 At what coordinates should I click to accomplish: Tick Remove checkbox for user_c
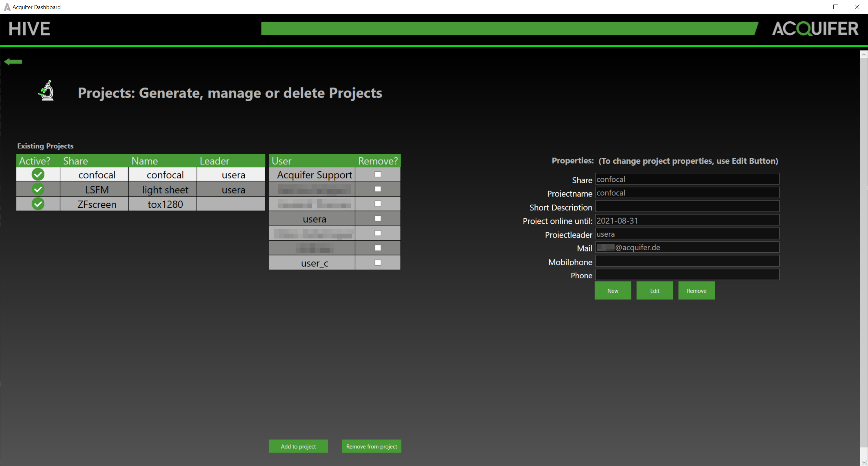(x=378, y=262)
